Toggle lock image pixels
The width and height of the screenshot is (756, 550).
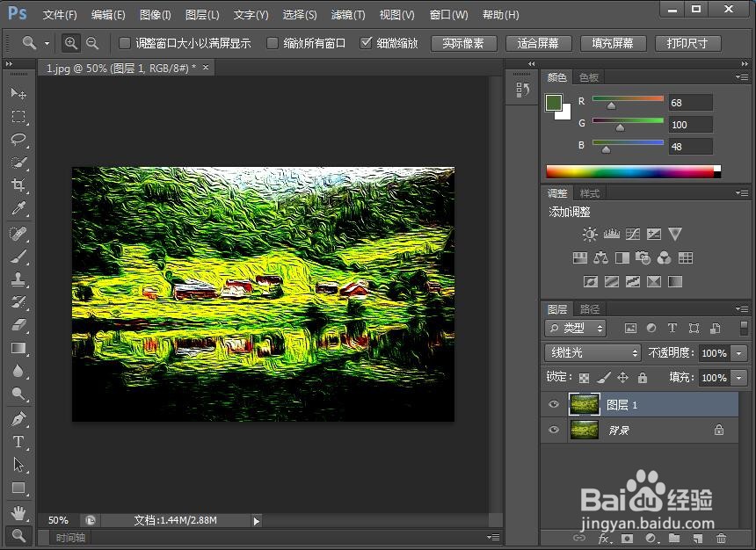[x=604, y=378]
